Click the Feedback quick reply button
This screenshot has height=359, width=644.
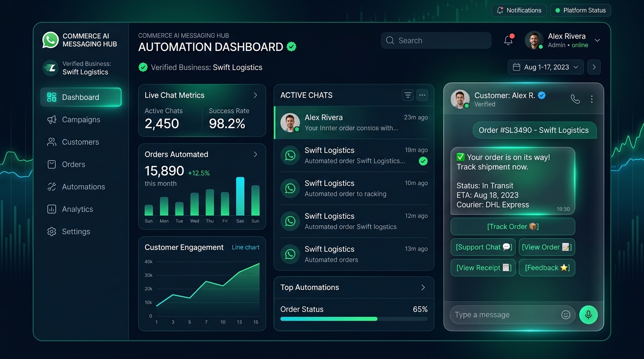click(x=547, y=268)
